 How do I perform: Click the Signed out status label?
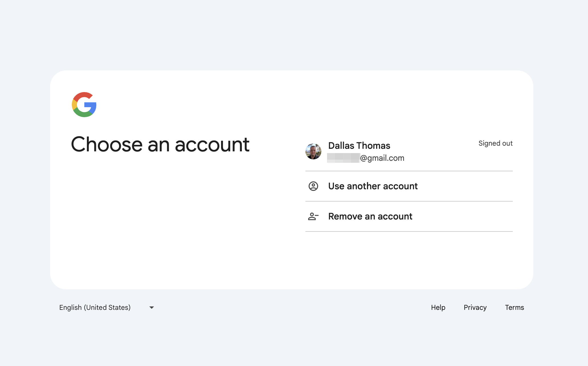pyautogui.click(x=495, y=143)
